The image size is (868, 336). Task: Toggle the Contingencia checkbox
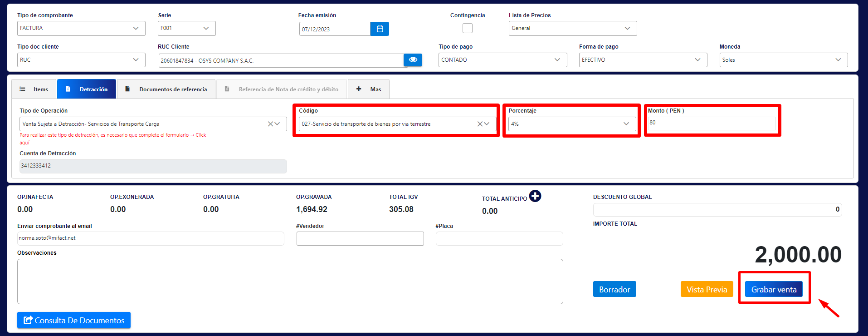(x=468, y=28)
